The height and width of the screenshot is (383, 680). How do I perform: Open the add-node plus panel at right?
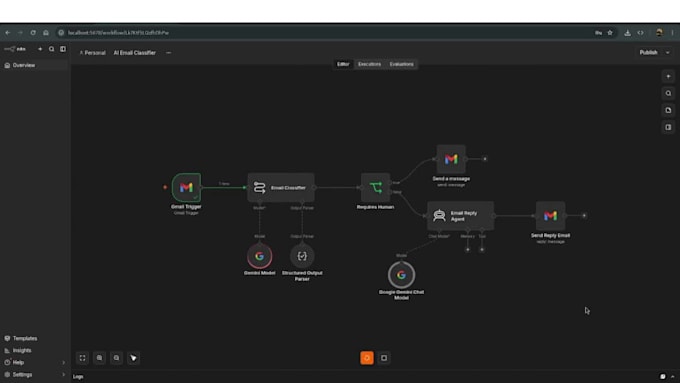click(x=668, y=76)
